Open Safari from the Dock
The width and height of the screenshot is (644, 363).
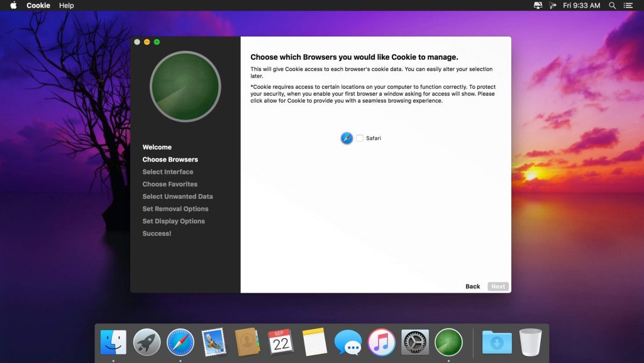[180, 342]
